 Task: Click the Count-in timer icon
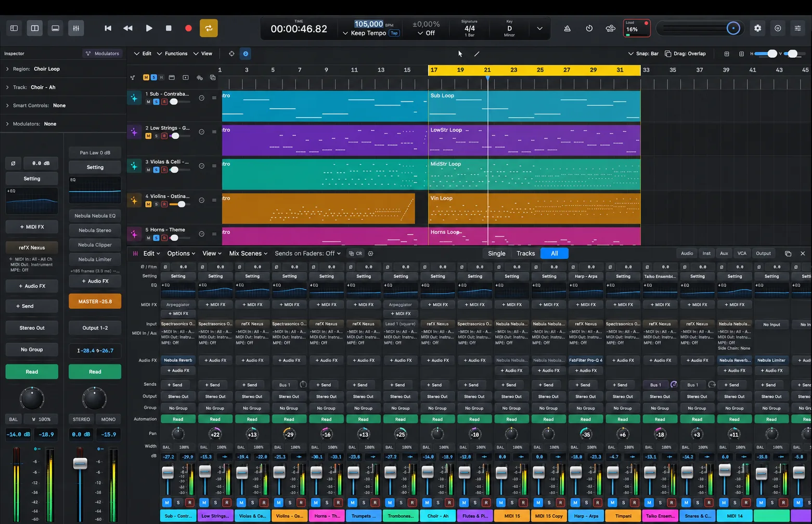tap(589, 28)
